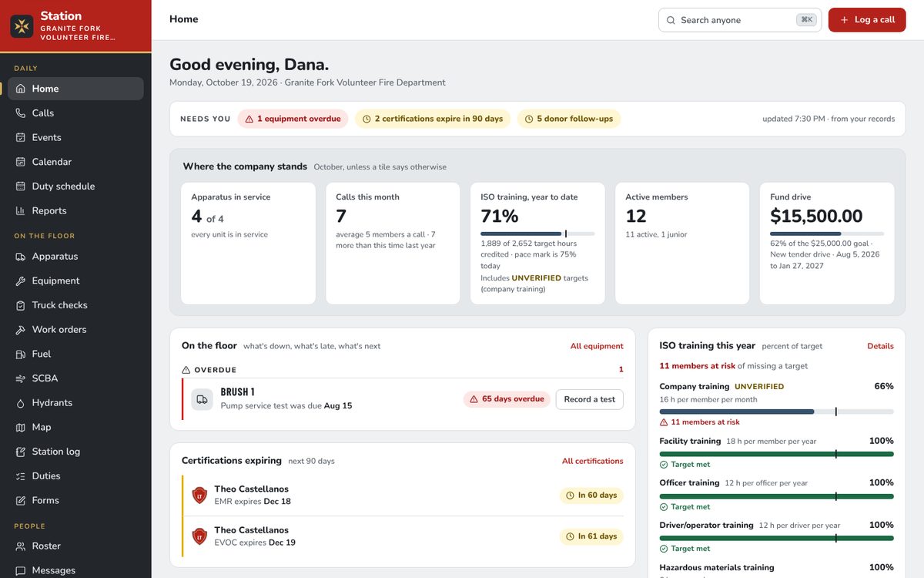Click the In 61 days badge
Image resolution: width=924 pixels, height=578 pixels.
pyautogui.click(x=591, y=536)
